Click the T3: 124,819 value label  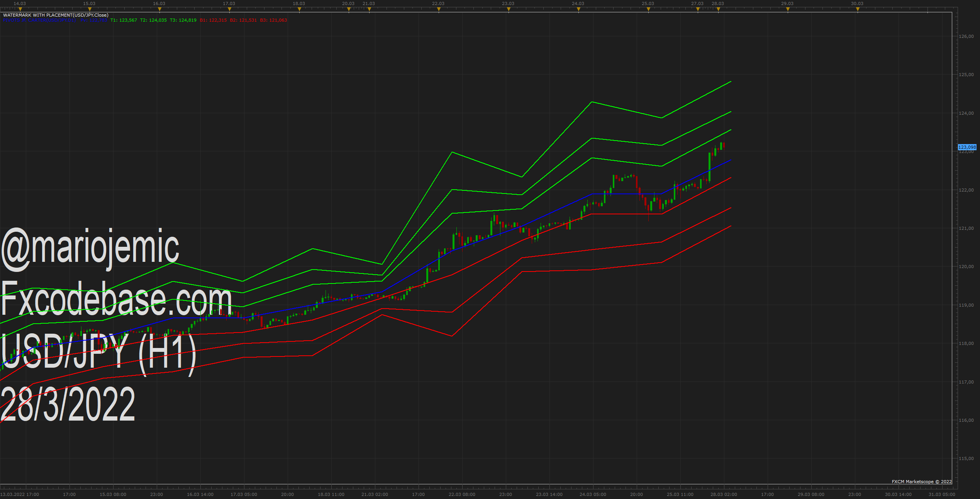pyautogui.click(x=183, y=20)
